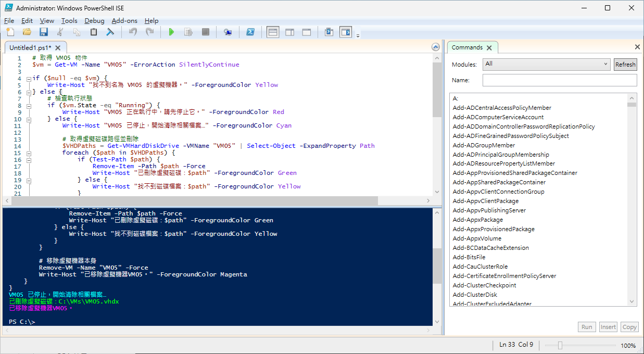
Task: Click the New script icon
Action: 10,32
